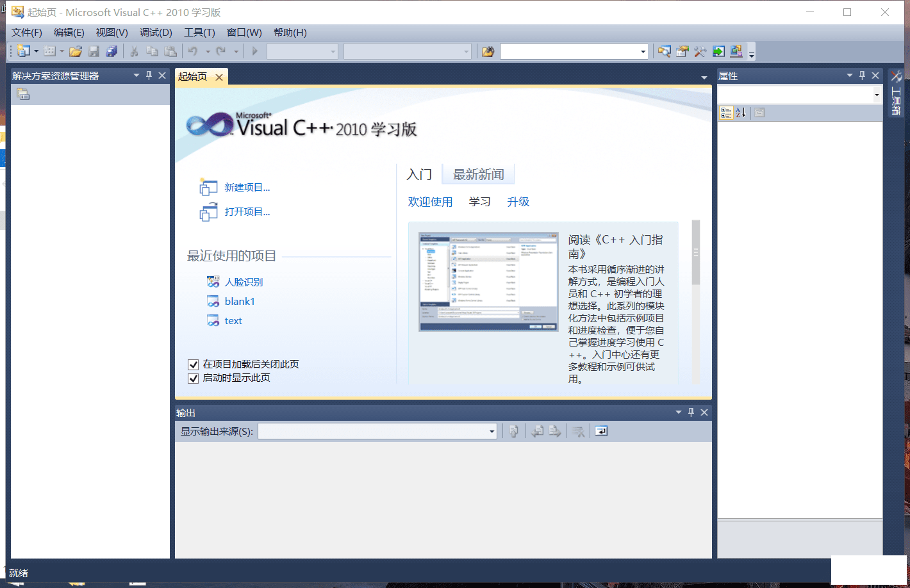Image resolution: width=910 pixels, height=588 pixels.
Task: Uncheck 启动时显示此页 checkbox
Action: tap(193, 379)
